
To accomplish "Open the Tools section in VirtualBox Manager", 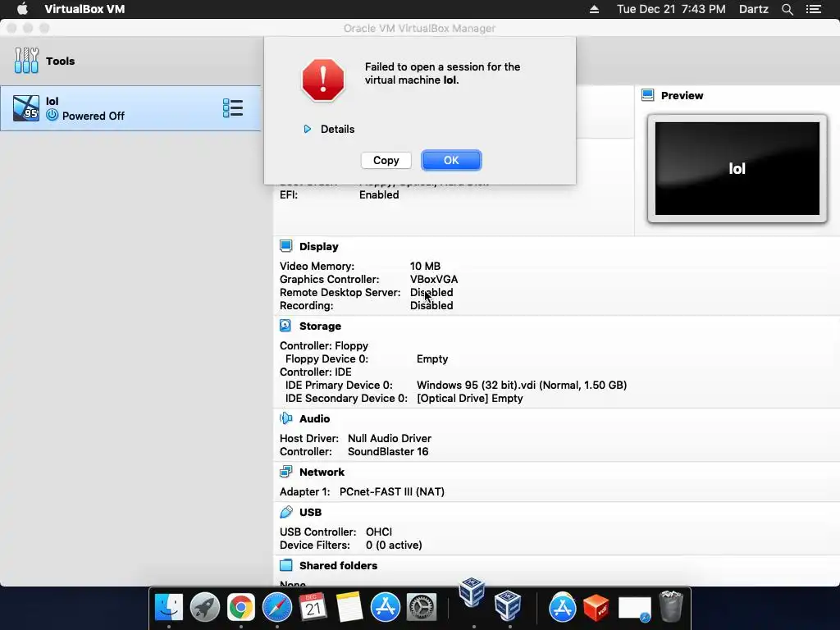I will pyautogui.click(x=60, y=61).
